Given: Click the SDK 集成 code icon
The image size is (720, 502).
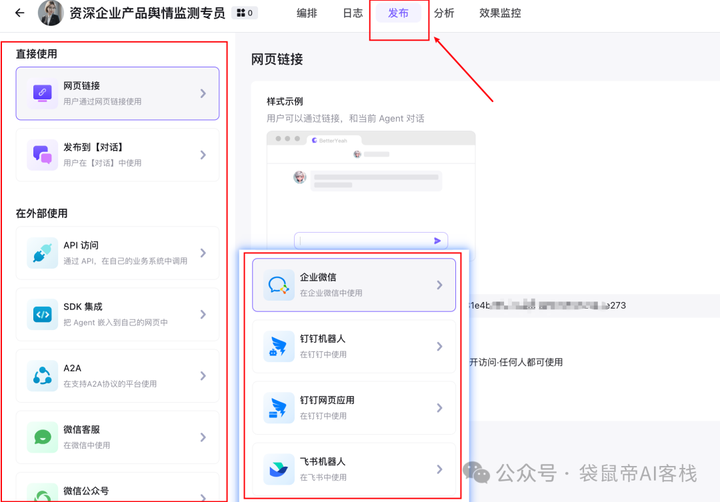Looking at the screenshot, I should (42, 315).
